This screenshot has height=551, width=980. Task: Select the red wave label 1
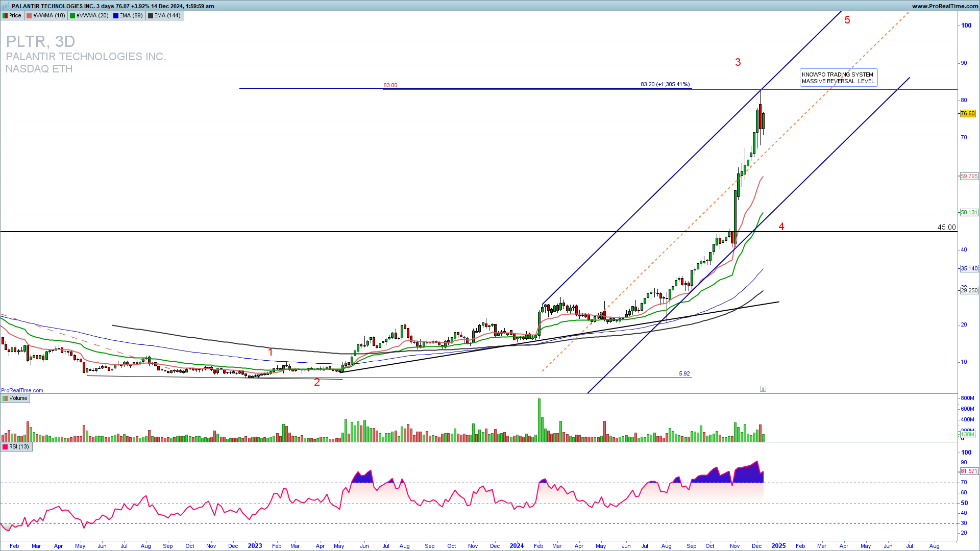pos(271,353)
